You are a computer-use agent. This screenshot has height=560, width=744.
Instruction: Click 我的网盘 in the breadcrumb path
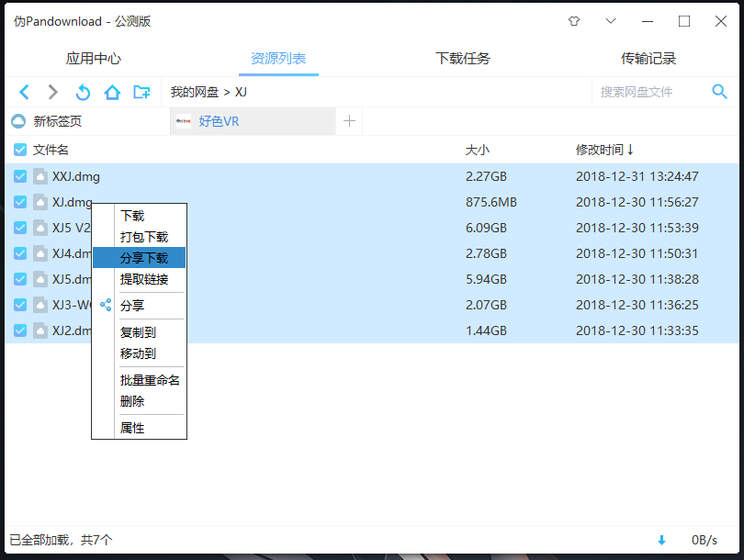click(195, 92)
